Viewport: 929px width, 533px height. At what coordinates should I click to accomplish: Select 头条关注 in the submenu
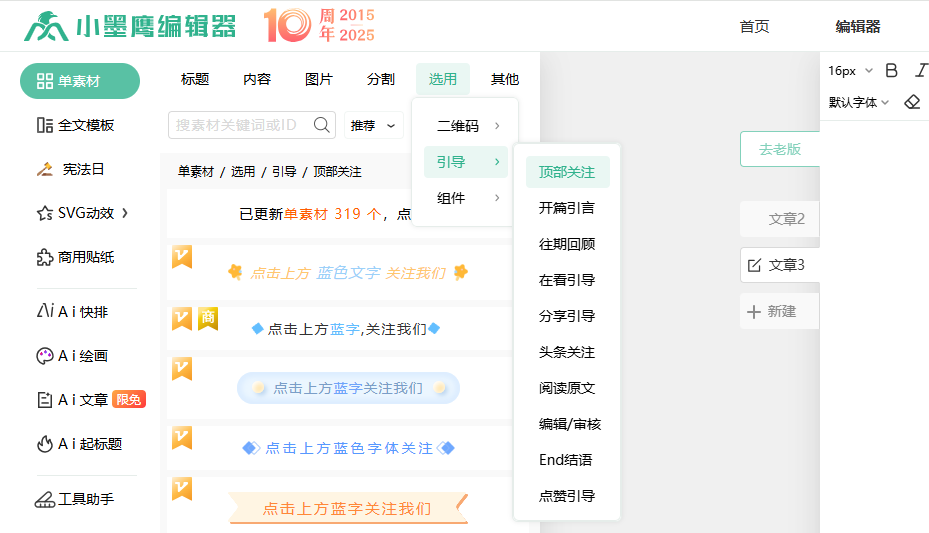pos(566,352)
